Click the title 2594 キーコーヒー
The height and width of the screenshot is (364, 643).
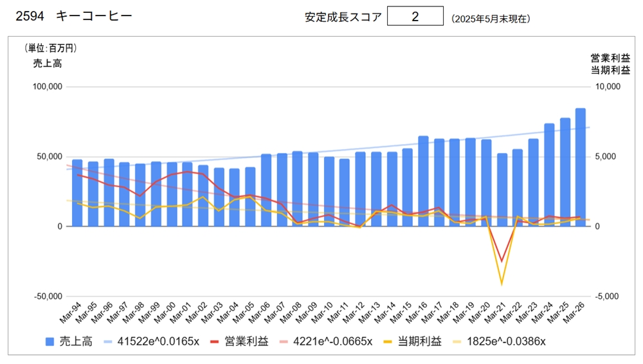[74, 16]
